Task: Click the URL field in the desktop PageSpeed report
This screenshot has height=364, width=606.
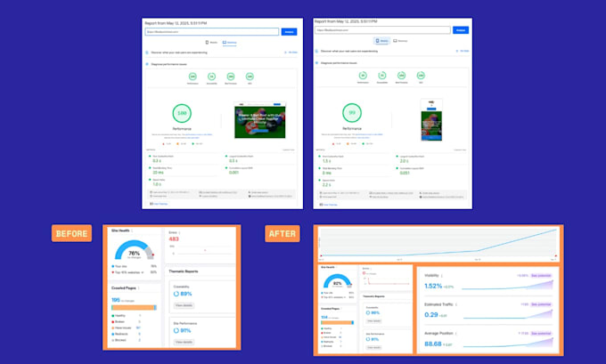Action: [212, 32]
